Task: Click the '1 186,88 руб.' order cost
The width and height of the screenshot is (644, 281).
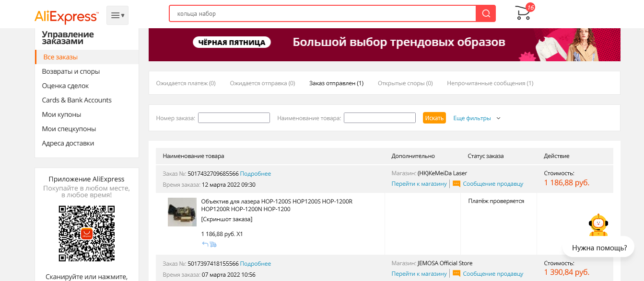Action: pyautogui.click(x=567, y=182)
